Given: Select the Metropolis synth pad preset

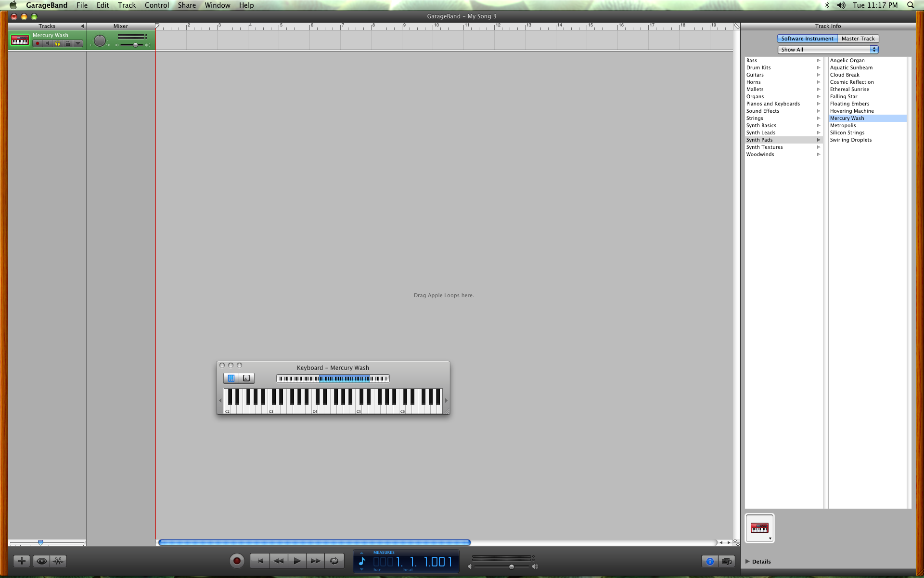Looking at the screenshot, I should 843,125.
